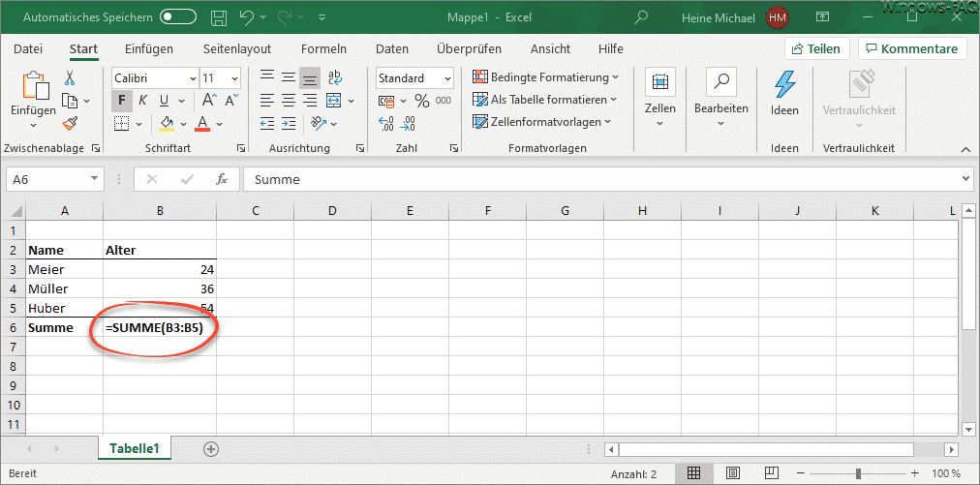Align cell content to top
Viewport: 980px width, 485px height.
(267, 77)
